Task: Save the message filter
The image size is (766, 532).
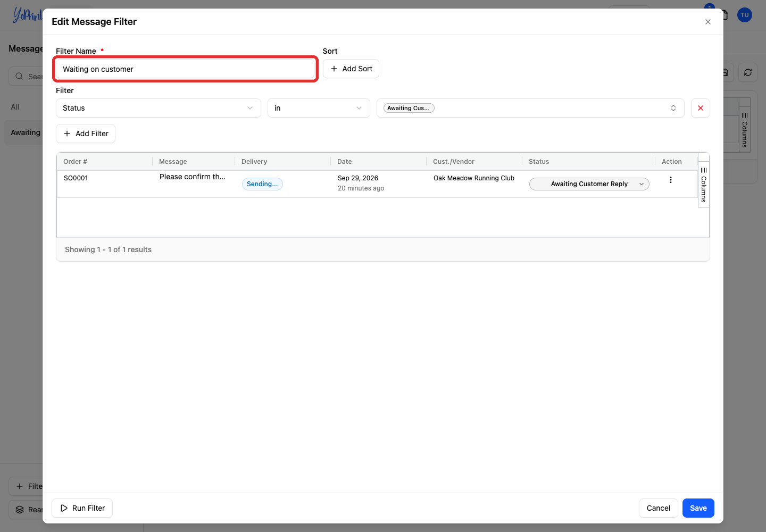Action: pos(698,508)
